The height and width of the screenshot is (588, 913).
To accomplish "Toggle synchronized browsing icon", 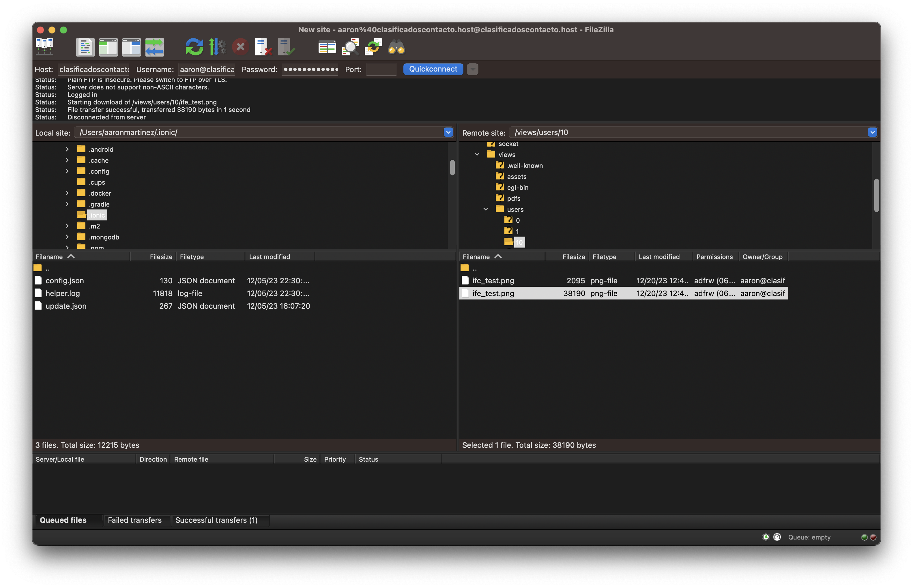I will click(373, 47).
